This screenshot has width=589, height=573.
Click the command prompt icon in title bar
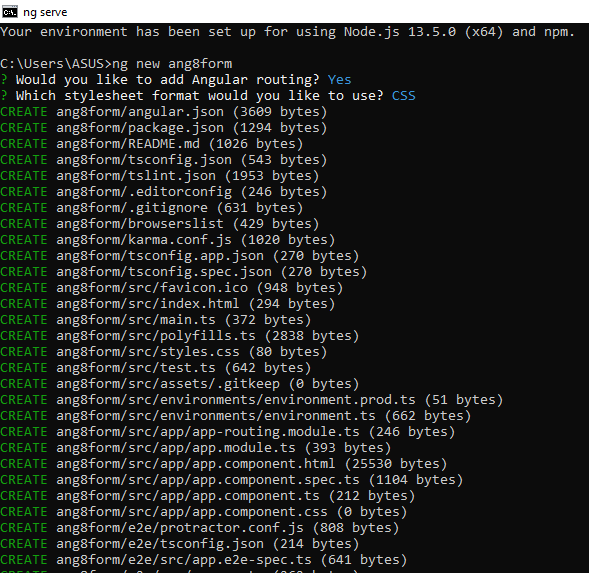[9, 12]
